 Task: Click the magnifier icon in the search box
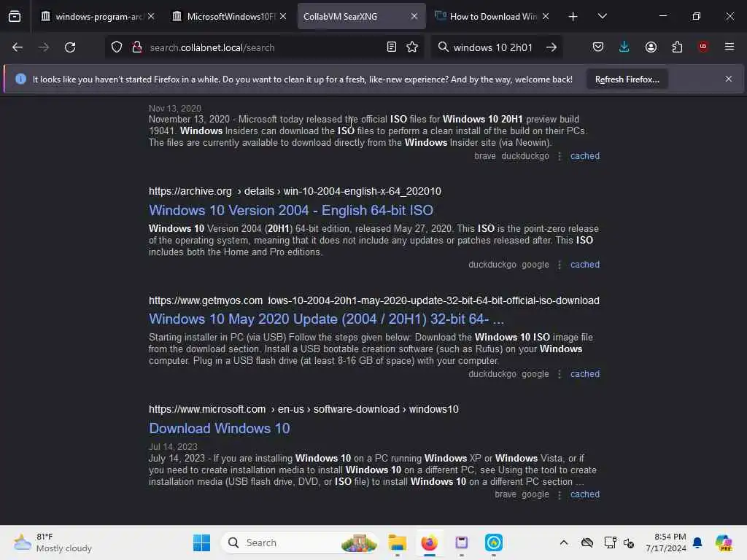pyautogui.click(x=443, y=47)
